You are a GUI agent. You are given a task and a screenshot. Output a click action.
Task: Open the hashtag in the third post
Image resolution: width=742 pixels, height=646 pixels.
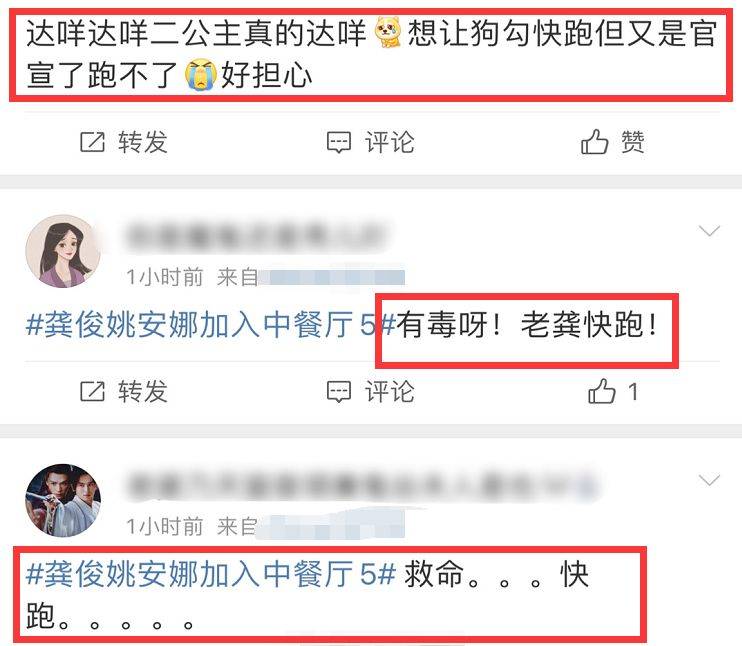[x=211, y=574]
